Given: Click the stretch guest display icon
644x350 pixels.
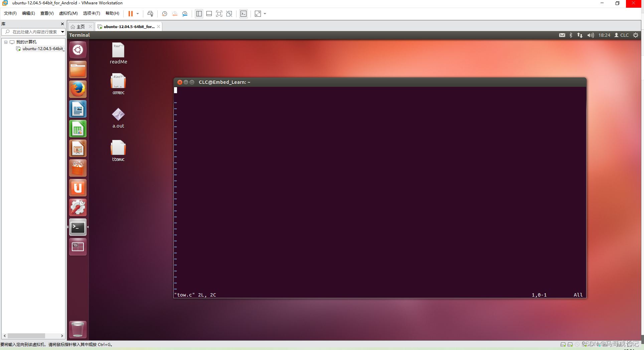Looking at the screenshot, I should [258, 14].
